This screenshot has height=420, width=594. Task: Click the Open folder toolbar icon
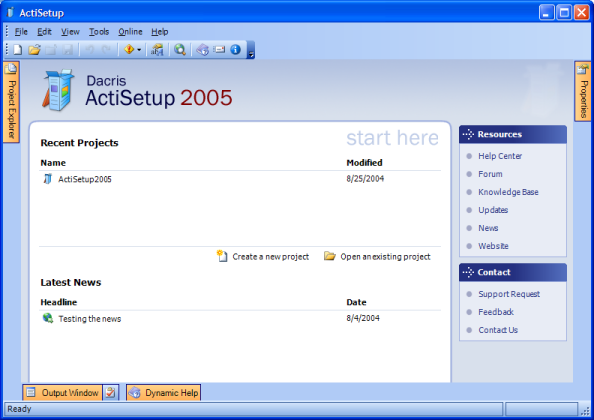point(34,50)
